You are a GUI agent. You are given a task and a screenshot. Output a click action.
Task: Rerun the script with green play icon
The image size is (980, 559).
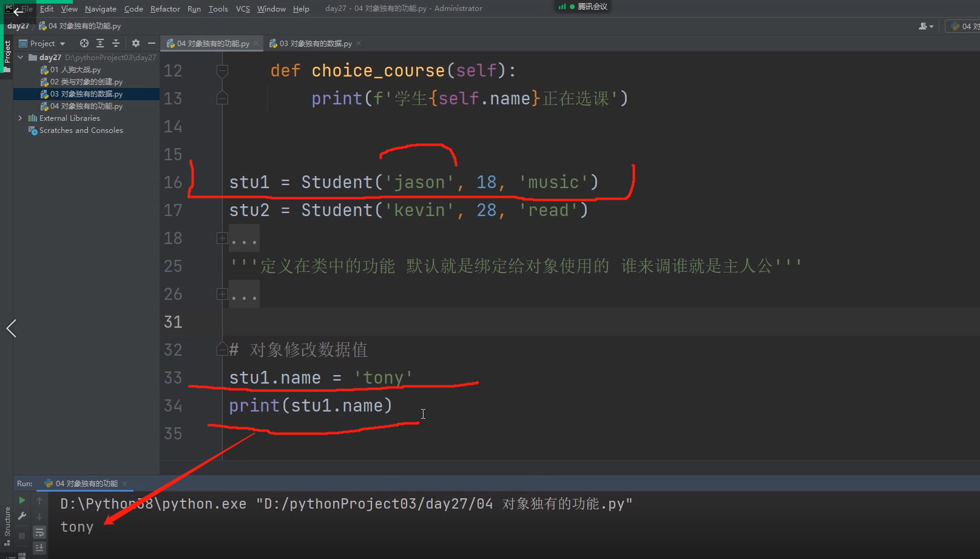(22, 500)
